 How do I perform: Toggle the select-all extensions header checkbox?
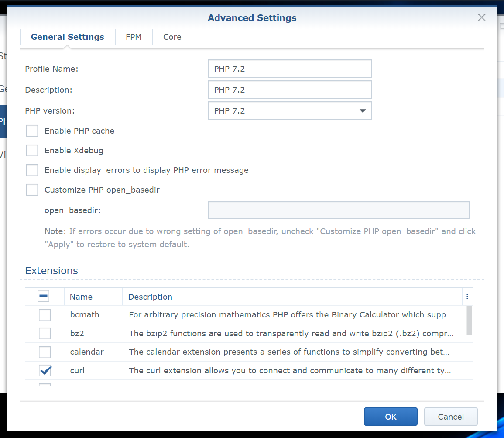[x=44, y=297]
